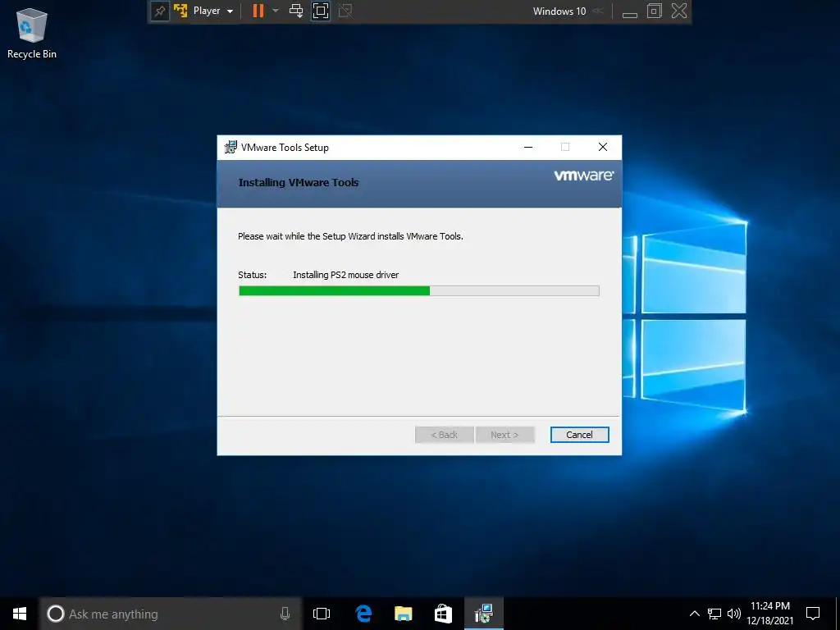
Task: Open the Windows Store from taskbar
Action: pyautogui.click(x=443, y=614)
